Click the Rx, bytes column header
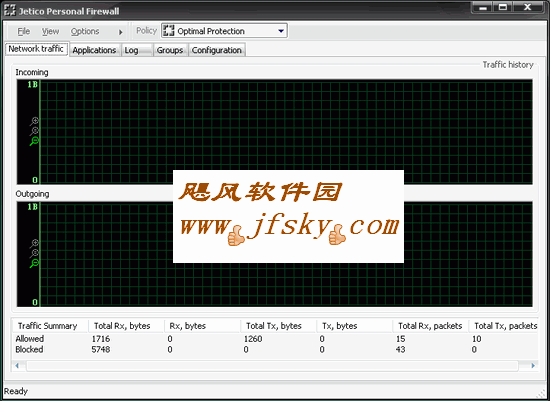550x401 pixels. (x=202, y=326)
